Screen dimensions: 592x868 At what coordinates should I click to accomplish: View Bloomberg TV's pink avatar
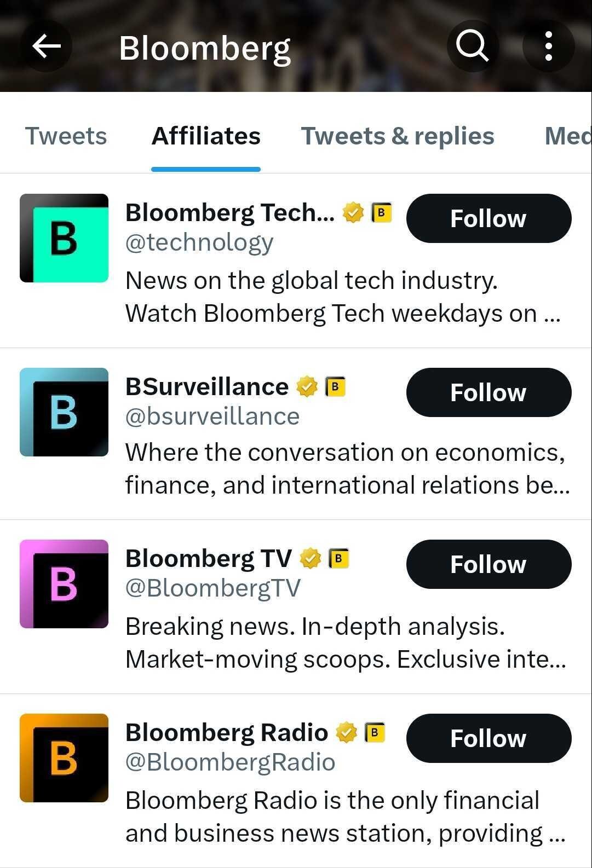(x=64, y=583)
